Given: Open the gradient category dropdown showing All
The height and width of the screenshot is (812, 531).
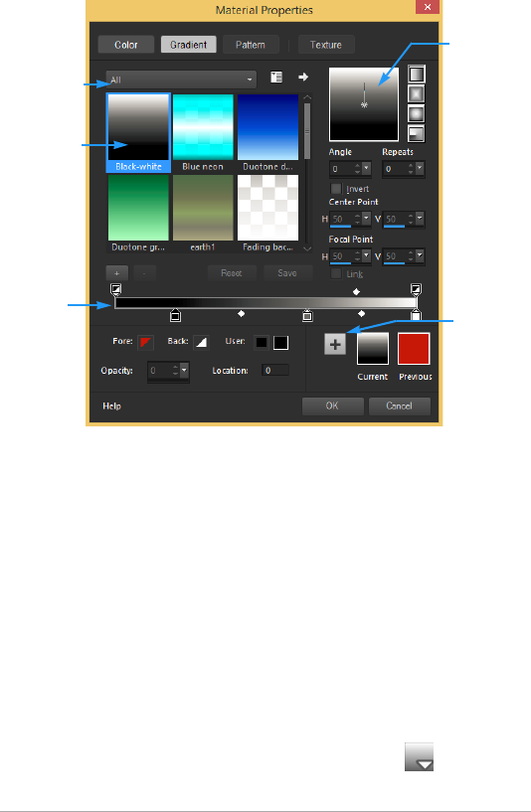Looking at the screenshot, I should 181,80.
